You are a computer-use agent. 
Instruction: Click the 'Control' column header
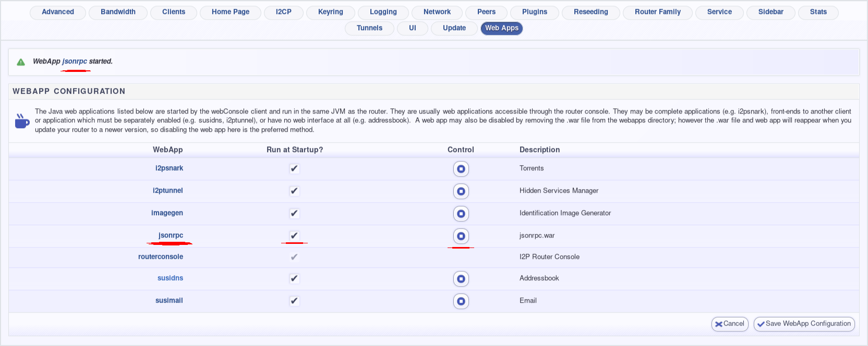point(461,150)
